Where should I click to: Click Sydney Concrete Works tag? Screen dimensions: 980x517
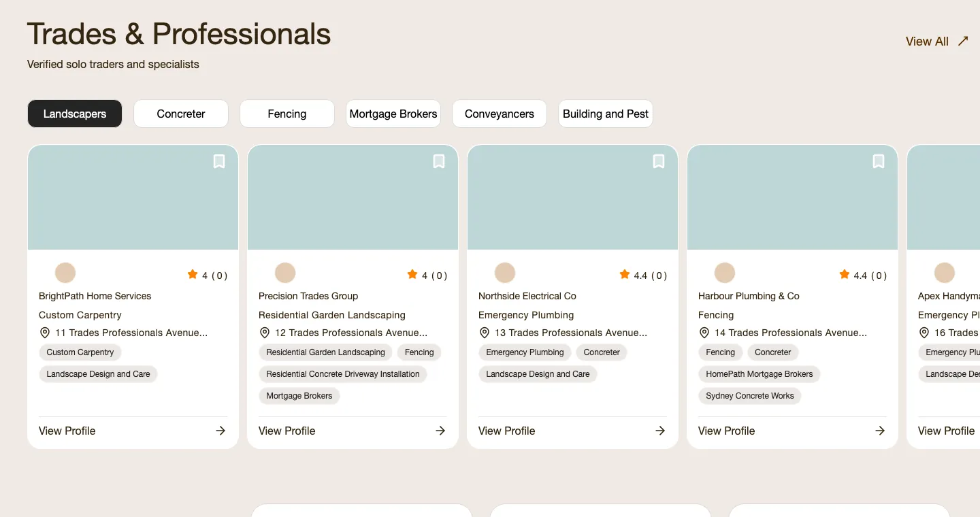[750, 396]
